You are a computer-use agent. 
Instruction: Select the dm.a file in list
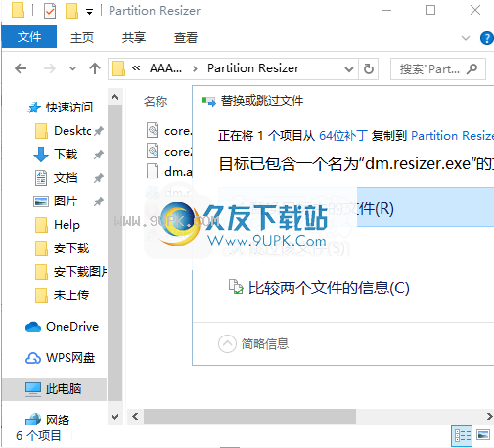click(169, 172)
